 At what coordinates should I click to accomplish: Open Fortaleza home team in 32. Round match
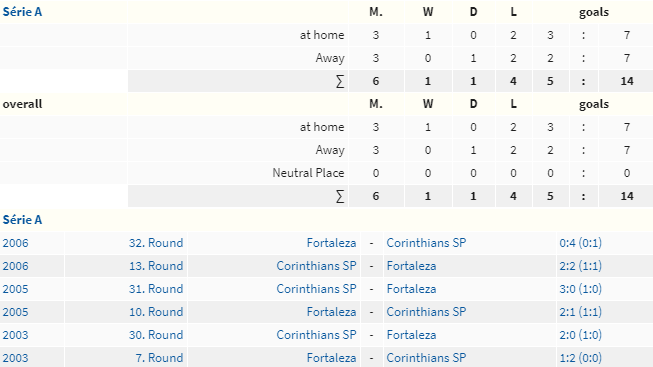click(x=331, y=243)
